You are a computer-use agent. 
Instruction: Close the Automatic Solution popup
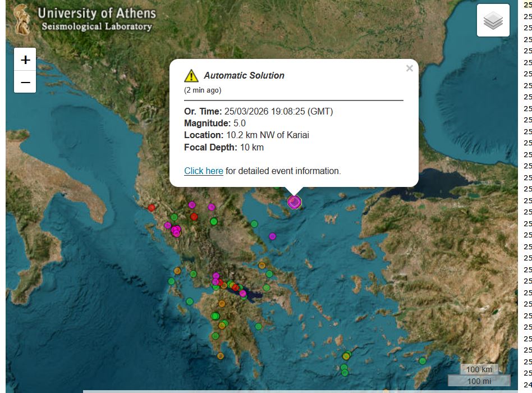pos(410,68)
